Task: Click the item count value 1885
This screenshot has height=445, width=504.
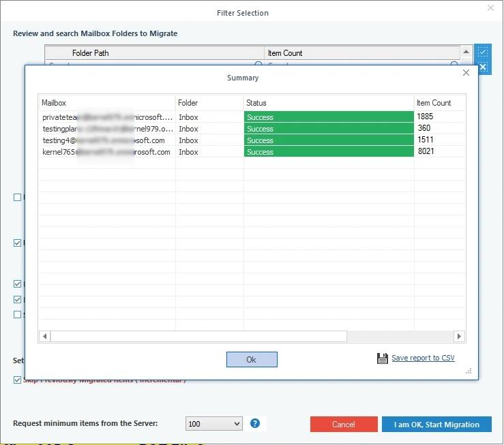Action: (425, 117)
